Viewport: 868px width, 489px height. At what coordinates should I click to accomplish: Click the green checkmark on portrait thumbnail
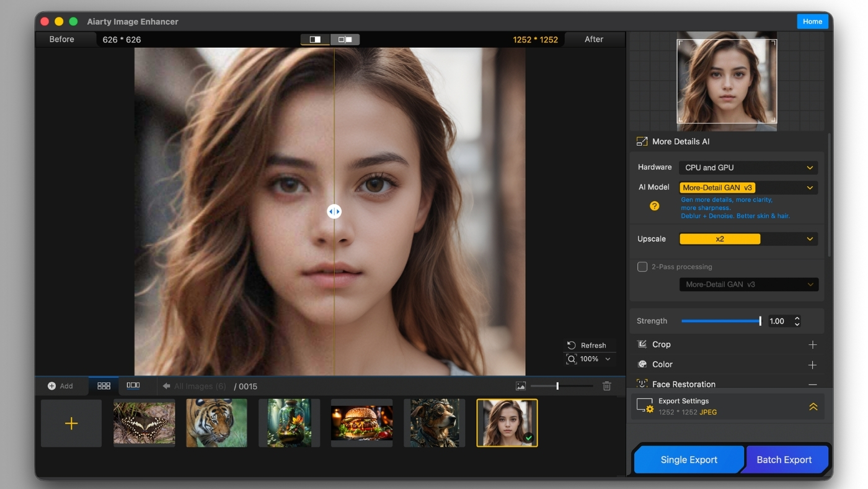click(528, 437)
